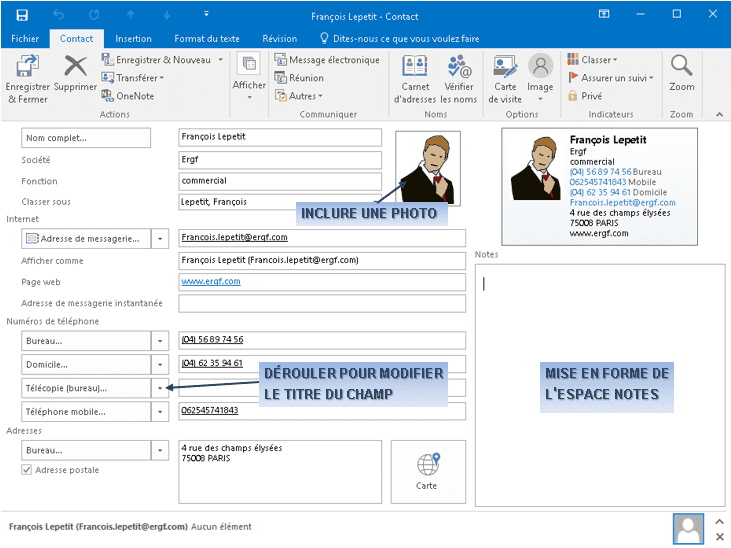The width and height of the screenshot is (731, 548).
Task: Click Vérifier les noms
Action: coord(459,79)
